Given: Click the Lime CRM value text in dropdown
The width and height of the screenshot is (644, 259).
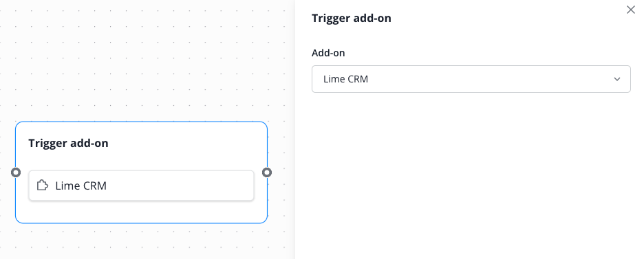Looking at the screenshot, I should coord(345,79).
